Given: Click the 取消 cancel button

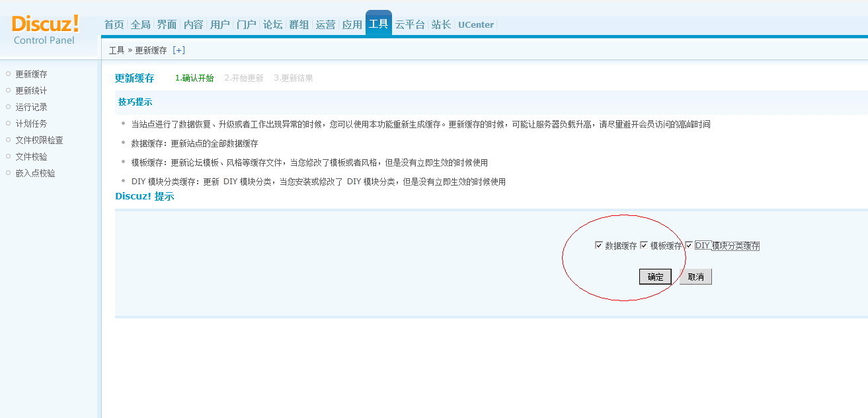Looking at the screenshot, I should click(695, 277).
